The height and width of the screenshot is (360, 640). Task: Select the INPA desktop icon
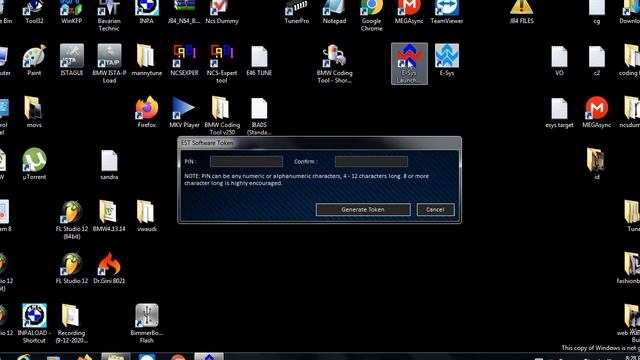click(x=147, y=12)
